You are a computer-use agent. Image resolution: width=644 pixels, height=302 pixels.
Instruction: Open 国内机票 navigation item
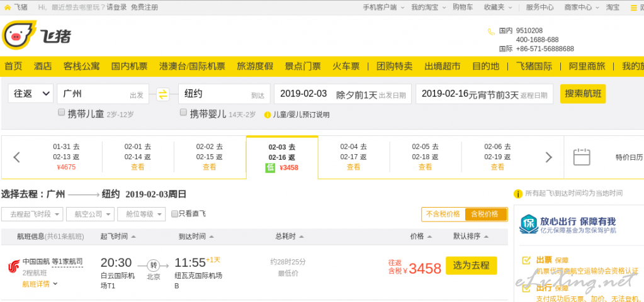130,66
